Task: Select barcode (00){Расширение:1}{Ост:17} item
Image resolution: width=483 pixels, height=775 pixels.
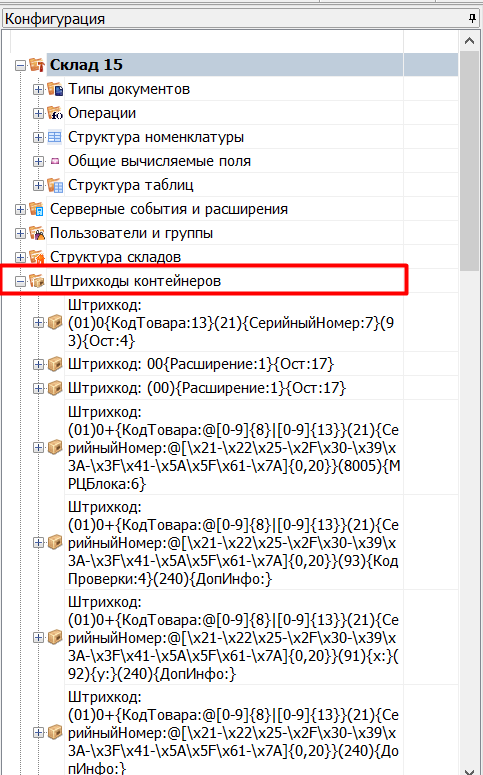Action: coord(207,388)
